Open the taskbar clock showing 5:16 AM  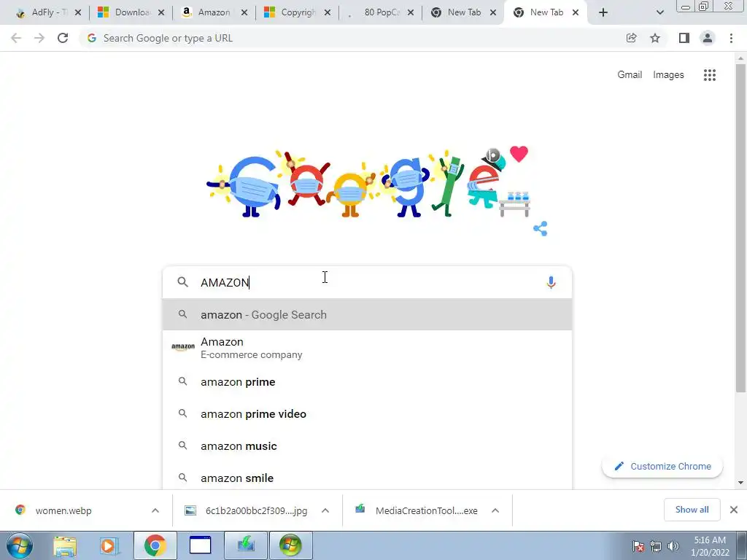(710, 546)
